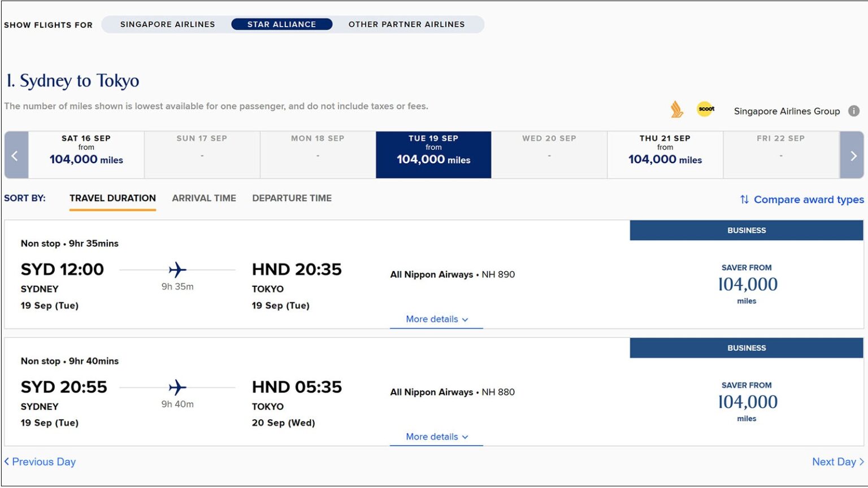Select the WED 20 SEP date cell

click(x=549, y=155)
